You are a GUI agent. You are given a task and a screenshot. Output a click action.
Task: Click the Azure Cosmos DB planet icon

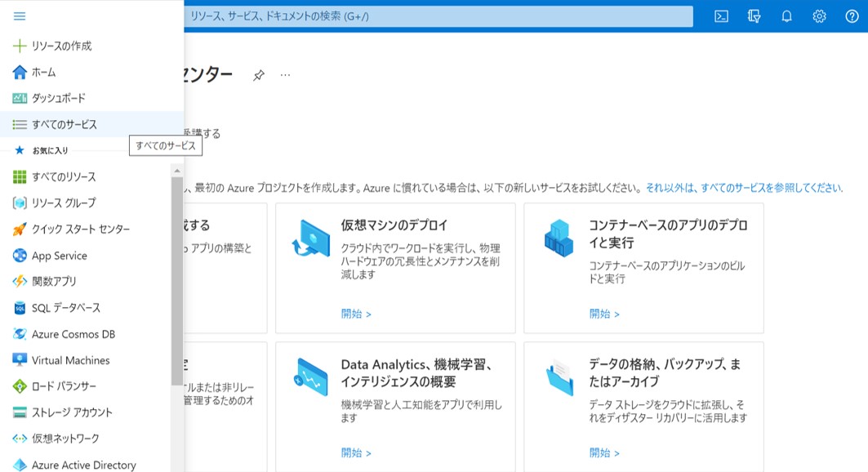(x=20, y=334)
